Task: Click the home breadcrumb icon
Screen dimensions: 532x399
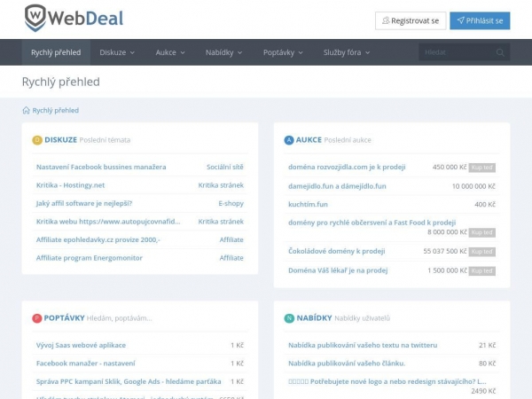Action: pos(26,110)
